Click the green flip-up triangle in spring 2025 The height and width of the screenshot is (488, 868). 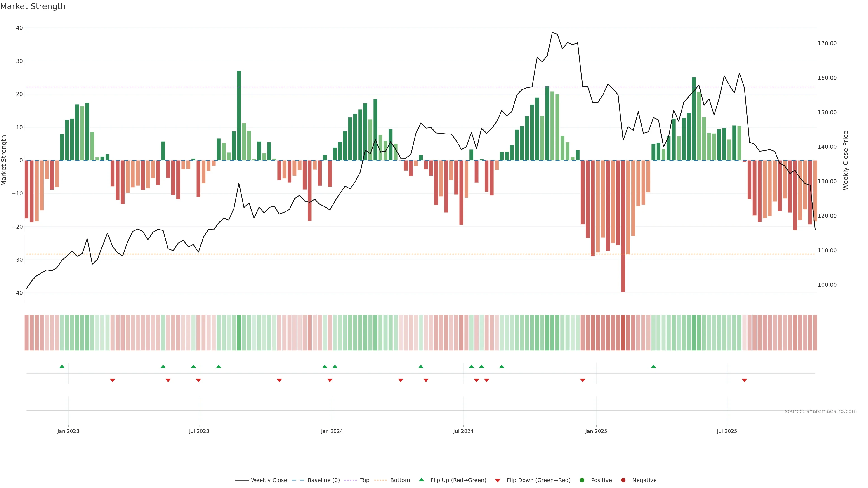[653, 366]
